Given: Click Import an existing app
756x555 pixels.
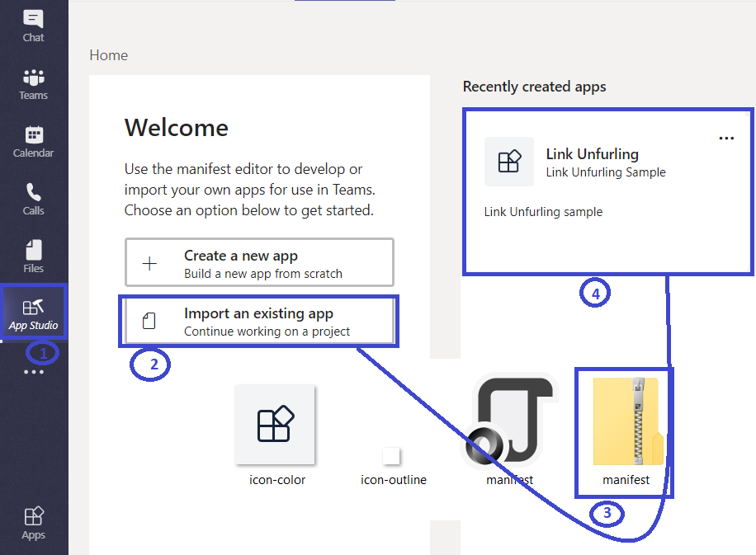Looking at the screenshot, I should [259, 322].
